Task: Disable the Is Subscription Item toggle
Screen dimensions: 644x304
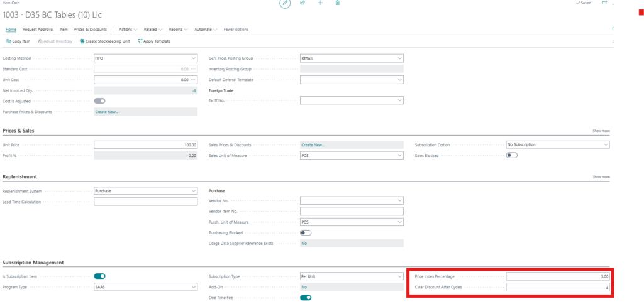Action: [x=99, y=276]
